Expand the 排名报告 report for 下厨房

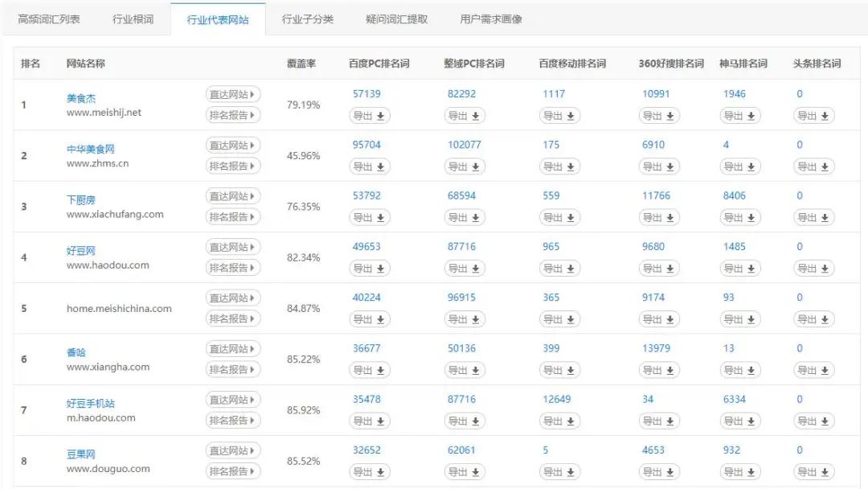pyautogui.click(x=232, y=217)
